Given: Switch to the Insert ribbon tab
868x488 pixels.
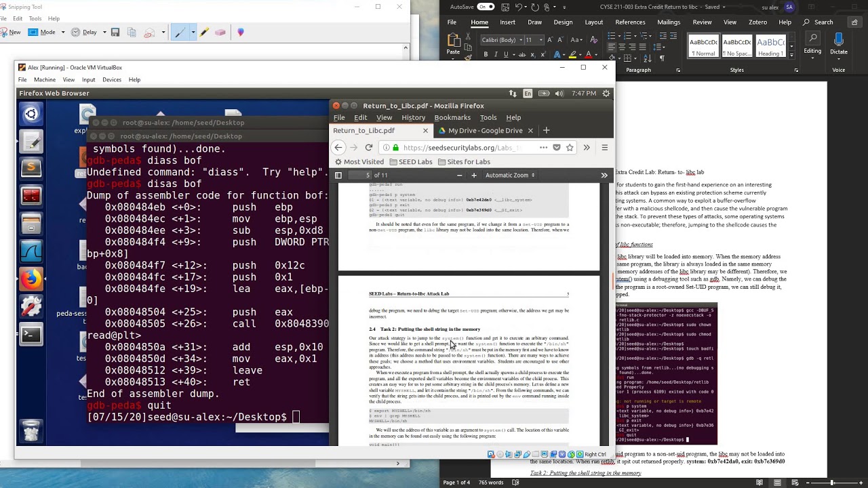Looking at the screenshot, I should (x=507, y=22).
